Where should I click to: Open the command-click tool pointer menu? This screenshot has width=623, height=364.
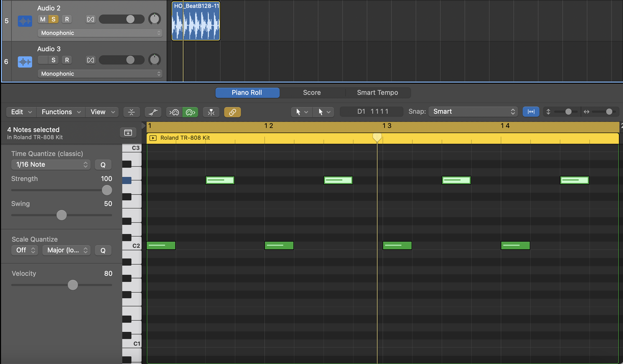(324, 112)
